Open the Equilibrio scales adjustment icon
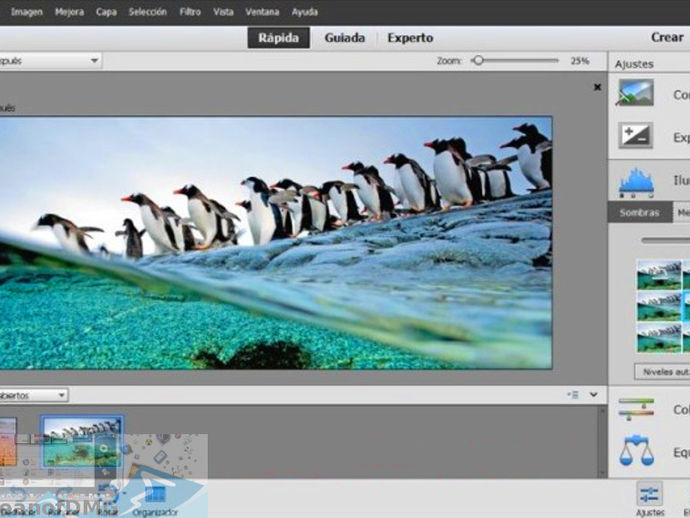This screenshot has width=690, height=518. [x=636, y=451]
